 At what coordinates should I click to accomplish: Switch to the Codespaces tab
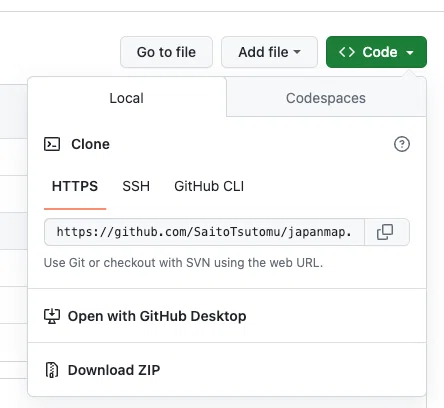(x=326, y=98)
